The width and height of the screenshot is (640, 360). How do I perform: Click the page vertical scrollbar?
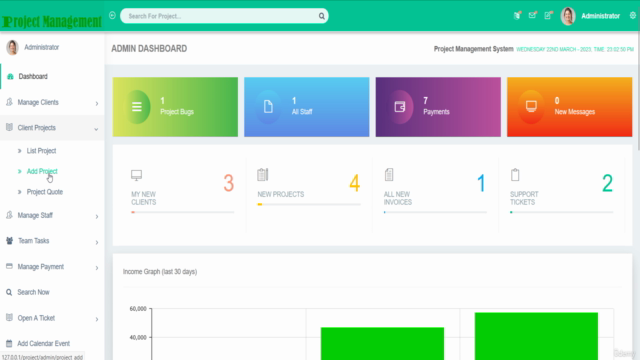[638, 90]
